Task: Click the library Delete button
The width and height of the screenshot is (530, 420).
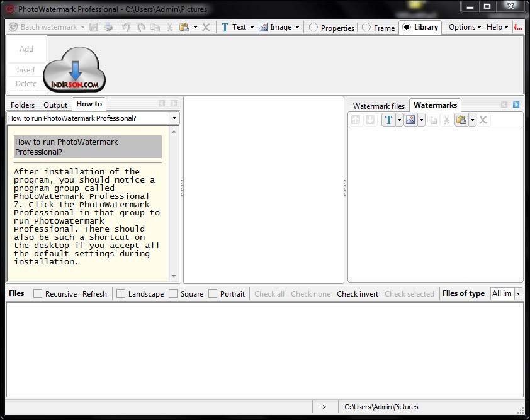Action: pos(26,84)
